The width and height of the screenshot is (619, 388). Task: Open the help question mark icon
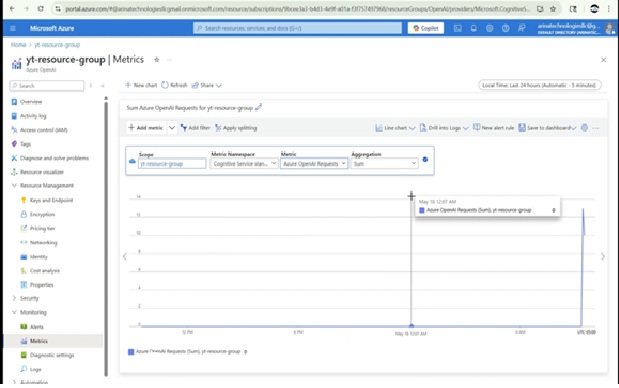pos(505,28)
